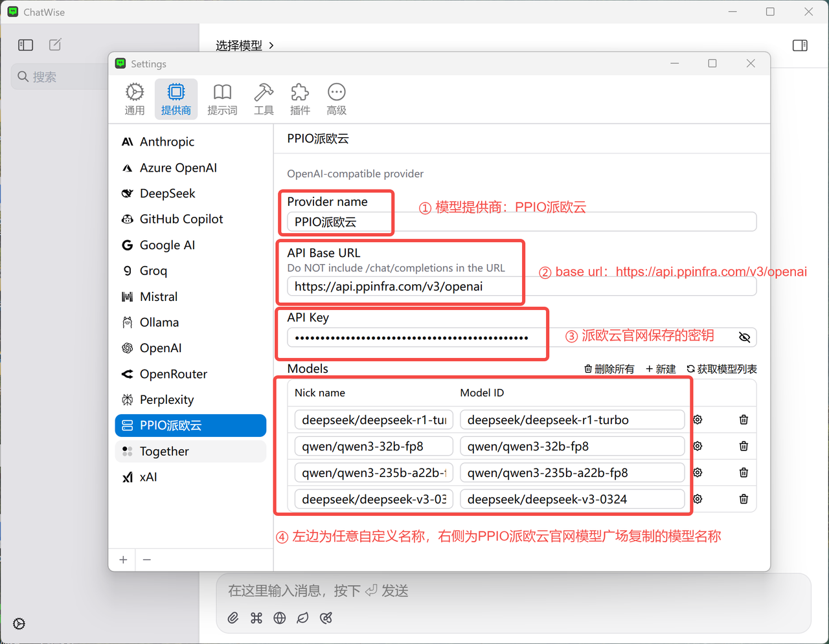Select PPIO派欧云 provider
829x644 pixels.
[190, 425]
